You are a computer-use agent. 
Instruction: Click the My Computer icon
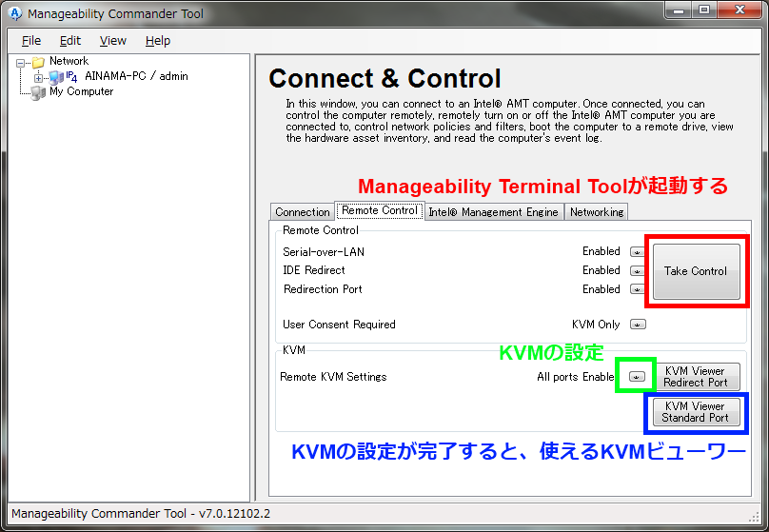point(38,92)
